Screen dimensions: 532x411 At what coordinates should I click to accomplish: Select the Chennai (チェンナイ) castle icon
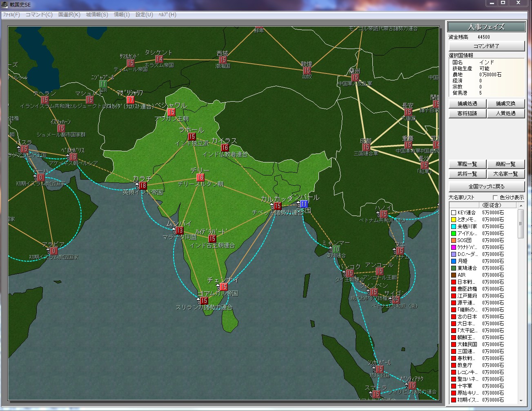[223, 287]
